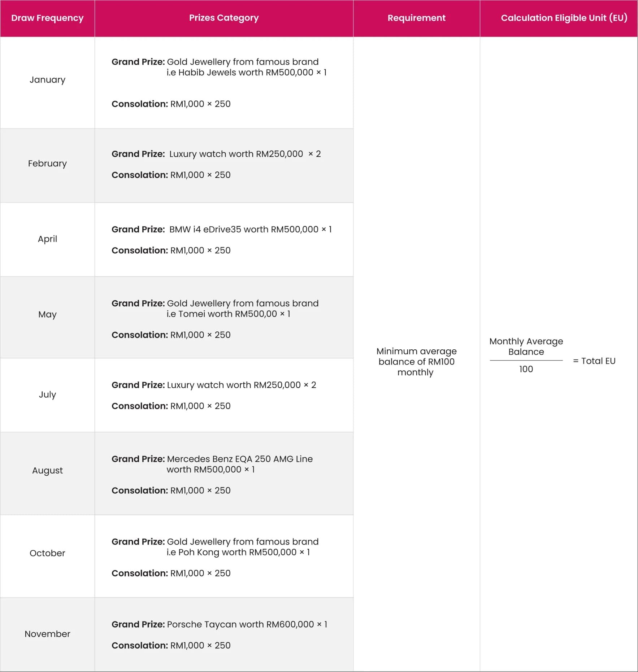The width and height of the screenshot is (638, 672).
Task: Click the Monthly Average Balance formula text
Action: (526, 346)
